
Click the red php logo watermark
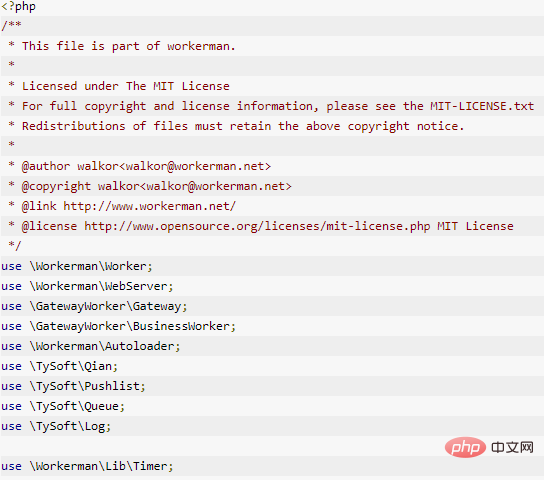tap(465, 447)
